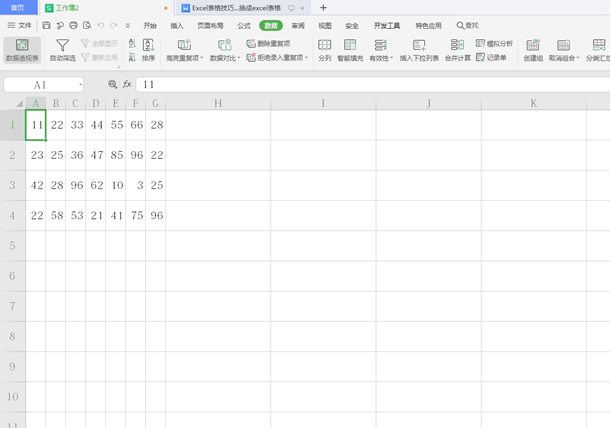Click the redo arrow icon
Viewport: 612px width, 428px height.
point(114,25)
